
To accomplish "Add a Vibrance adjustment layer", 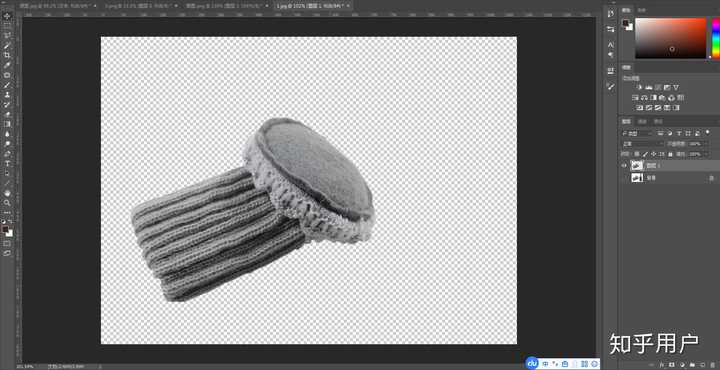I will (676, 87).
